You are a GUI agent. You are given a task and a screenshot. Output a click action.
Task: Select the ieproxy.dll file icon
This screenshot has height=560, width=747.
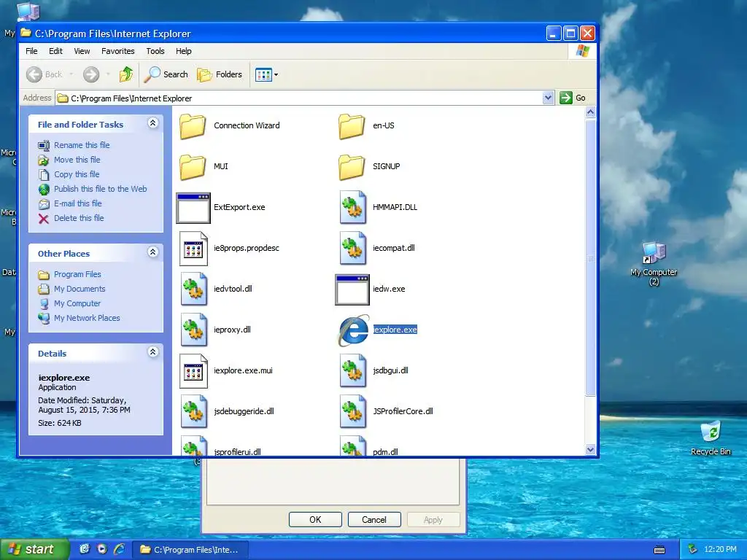[x=194, y=330]
